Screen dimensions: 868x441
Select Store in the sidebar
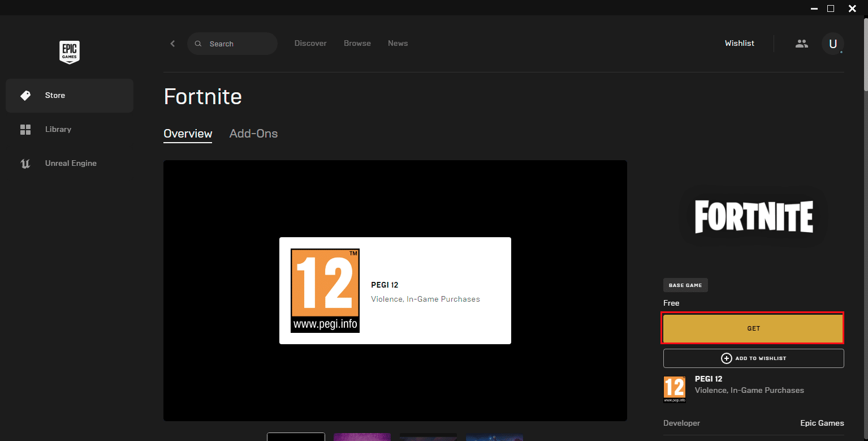70,96
